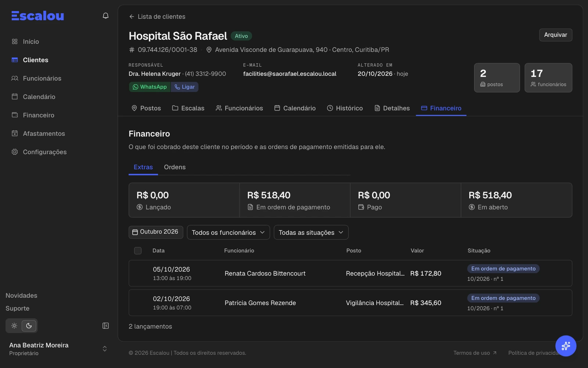
Task: Open Patrícia Gomes Rezende entry row
Action: click(x=350, y=303)
